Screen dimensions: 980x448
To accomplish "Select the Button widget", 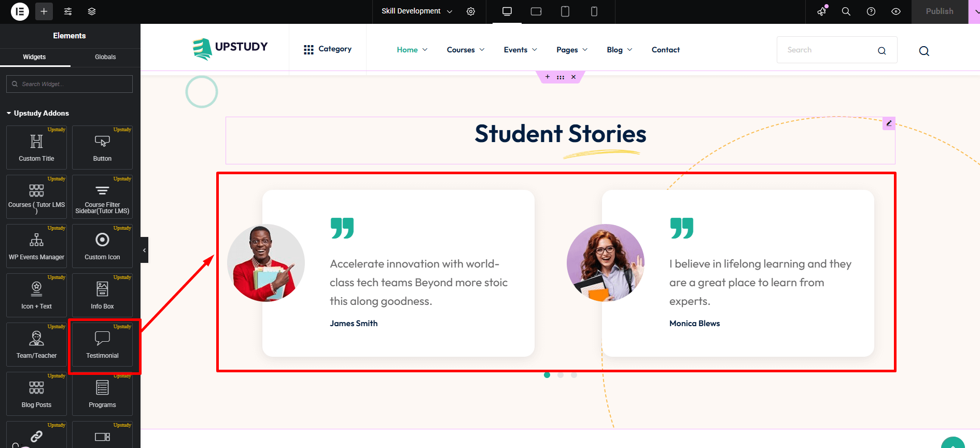I will point(102,147).
